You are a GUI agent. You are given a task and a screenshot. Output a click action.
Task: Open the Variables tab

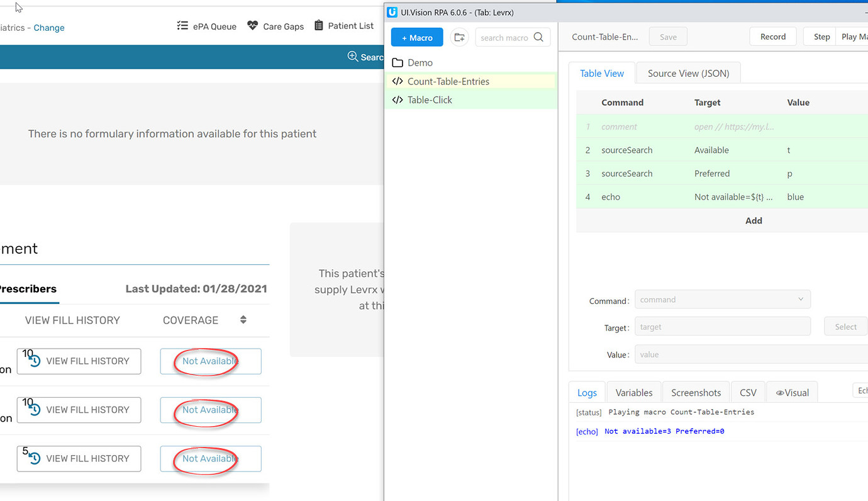coord(633,392)
